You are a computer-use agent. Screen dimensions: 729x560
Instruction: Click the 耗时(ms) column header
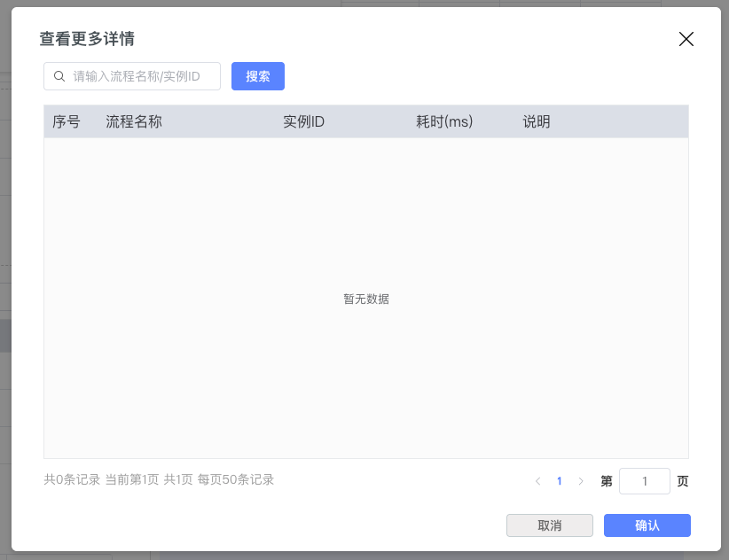[x=444, y=122]
